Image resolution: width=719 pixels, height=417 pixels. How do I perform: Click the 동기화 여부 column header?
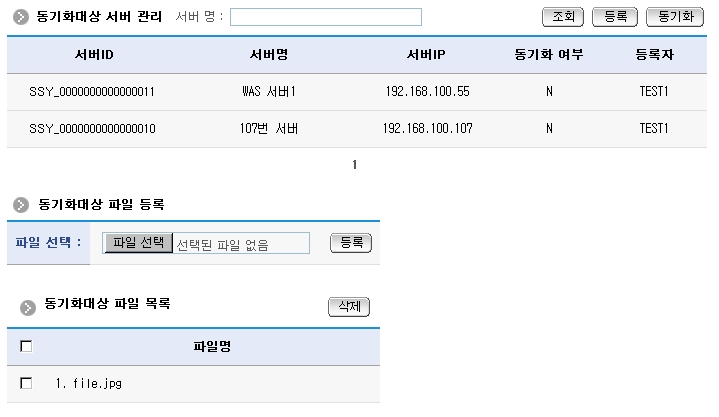coord(548,54)
